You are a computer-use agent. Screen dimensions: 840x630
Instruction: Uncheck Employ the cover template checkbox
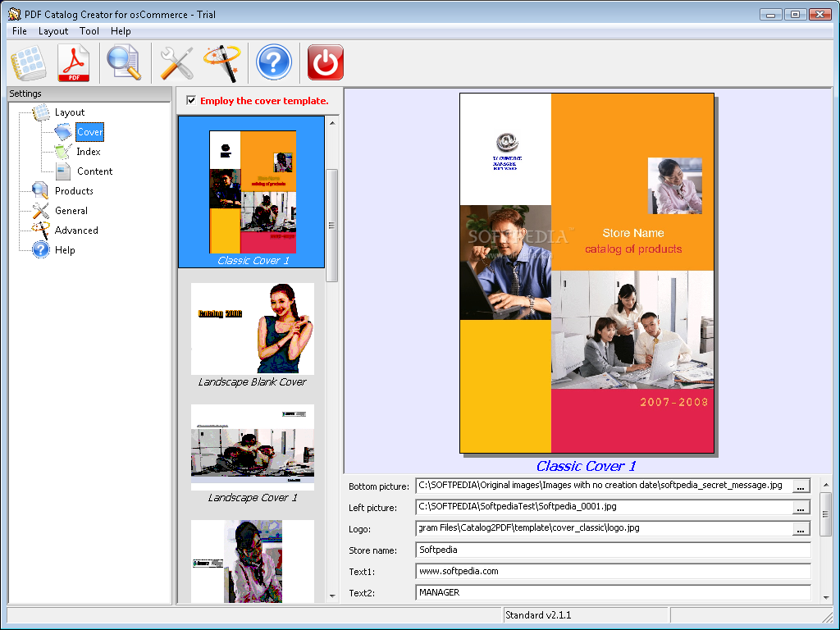click(191, 101)
